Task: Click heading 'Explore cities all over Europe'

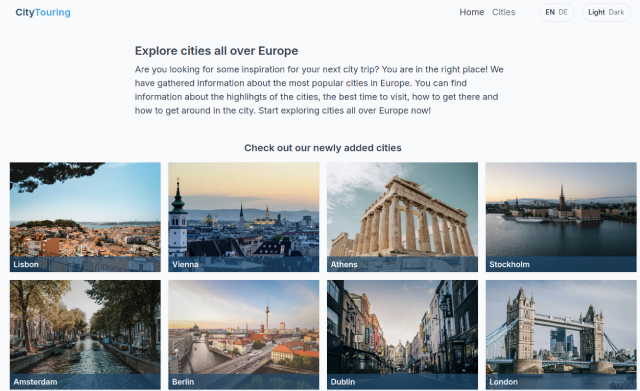Action: [216, 51]
